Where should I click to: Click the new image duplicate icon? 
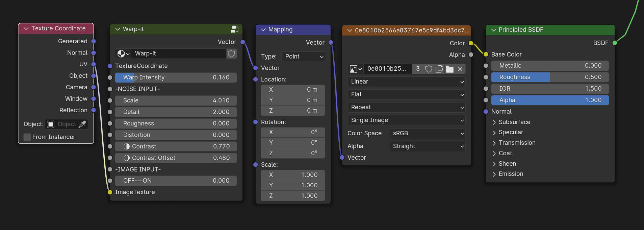click(x=439, y=69)
